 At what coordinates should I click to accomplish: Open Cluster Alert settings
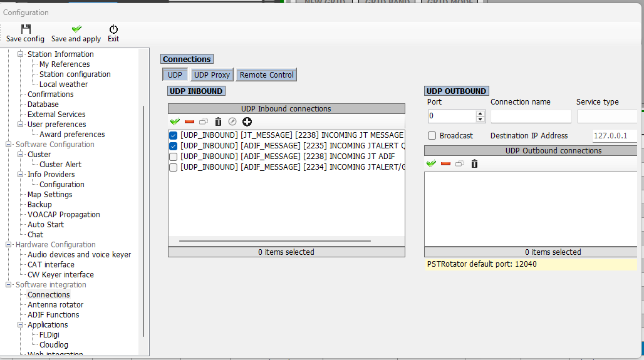pos(60,164)
